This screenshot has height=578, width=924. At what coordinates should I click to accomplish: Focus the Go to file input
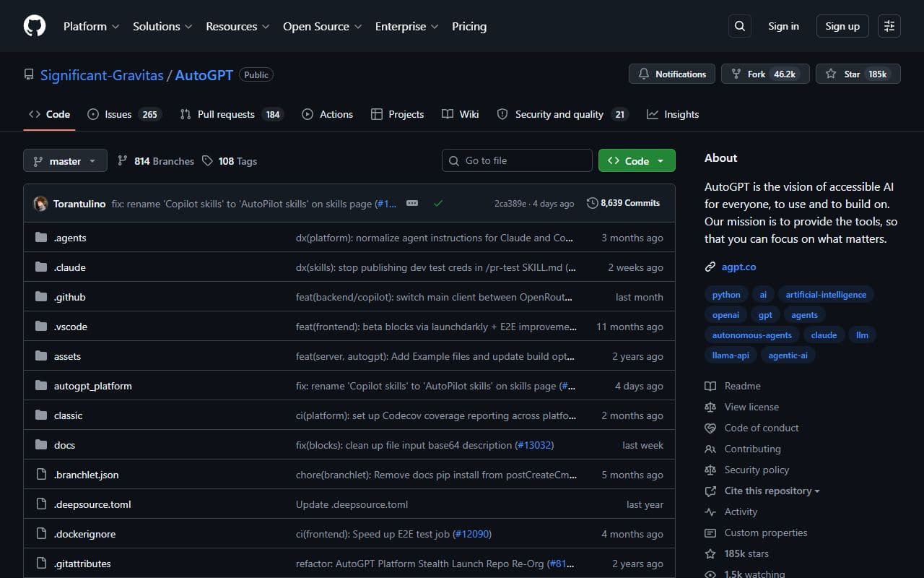[x=517, y=160]
